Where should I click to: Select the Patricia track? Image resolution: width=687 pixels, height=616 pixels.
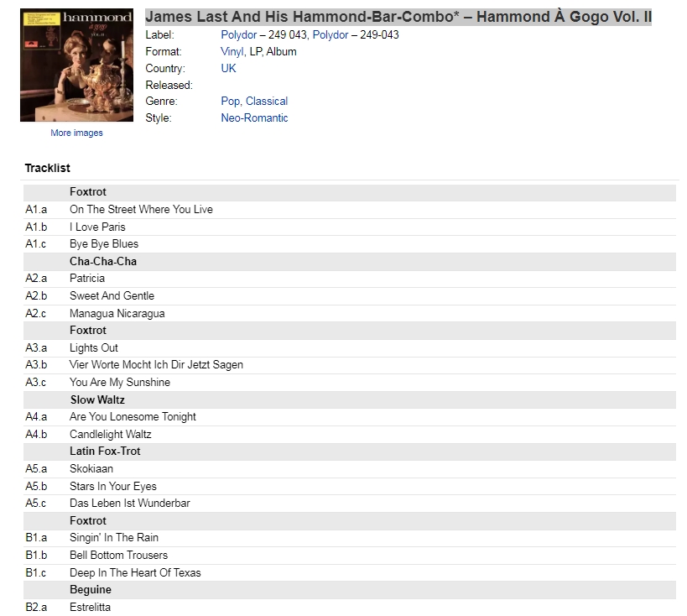(x=87, y=279)
